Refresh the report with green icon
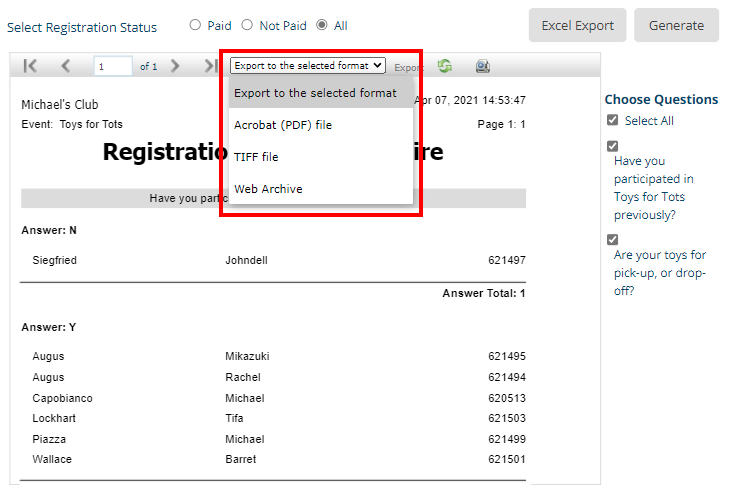Viewport: 730px width, 496px height. (x=444, y=66)
